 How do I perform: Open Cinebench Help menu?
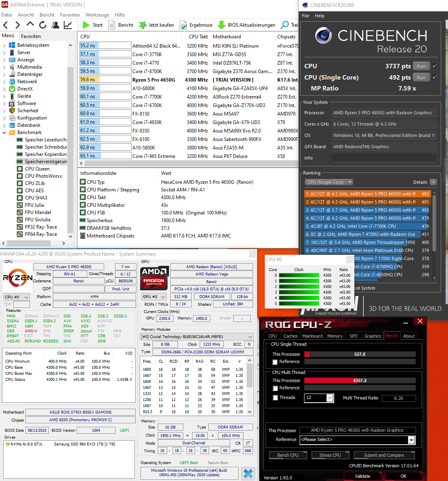coord(320,16)
